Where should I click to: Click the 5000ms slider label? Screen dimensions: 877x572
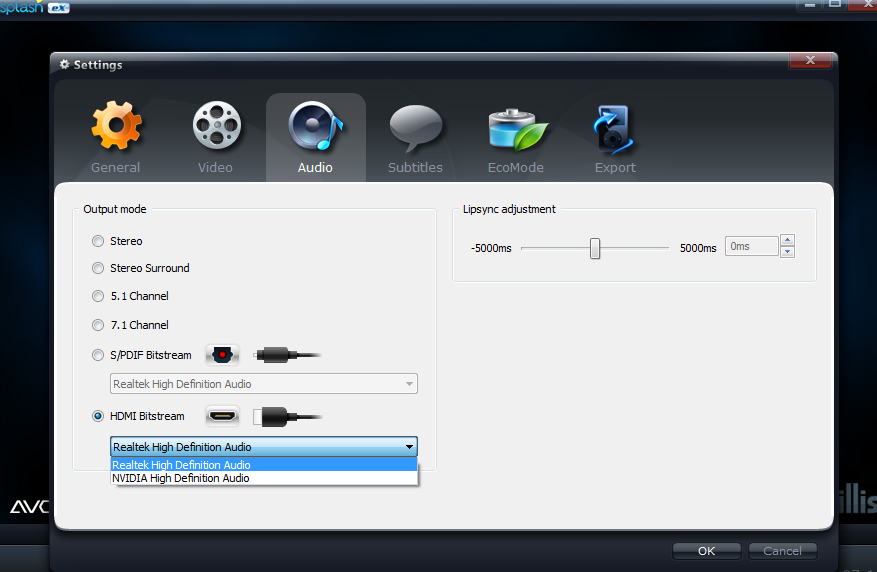(697, 248)
